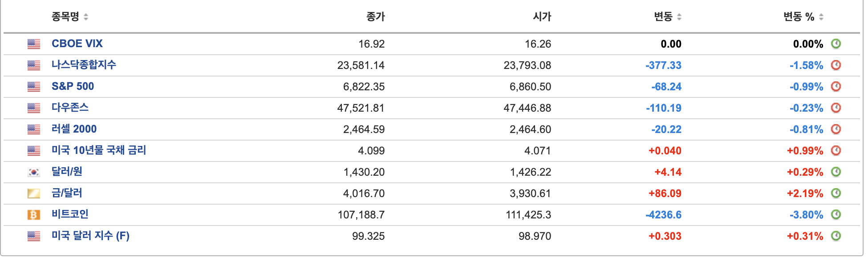The width and height of the screenshot is (868, 258).
Task: Click the US flag beside 미국 10년물 국채 금리
Action: click(34, 150)
